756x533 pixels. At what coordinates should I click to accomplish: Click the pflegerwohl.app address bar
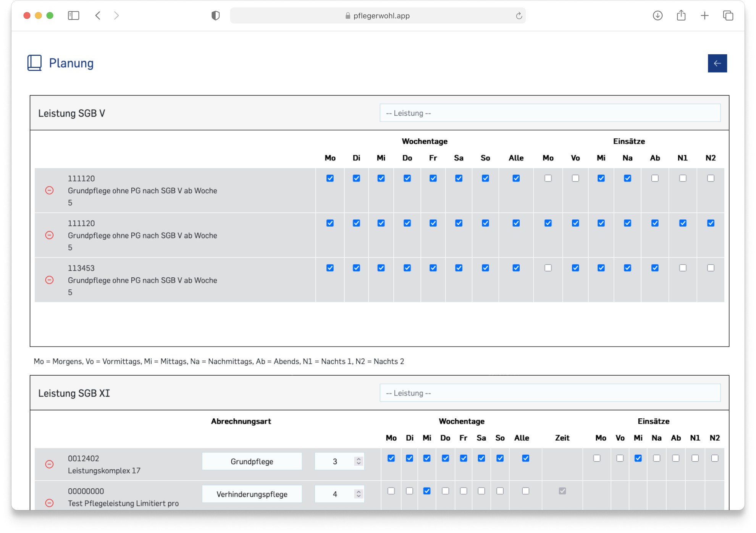click(377, 16)
